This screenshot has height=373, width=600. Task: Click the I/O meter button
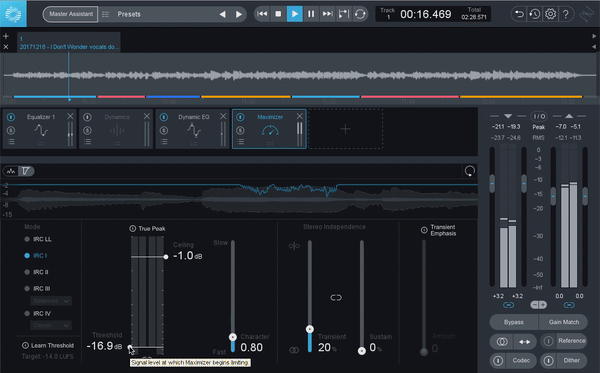coord(539,116)
